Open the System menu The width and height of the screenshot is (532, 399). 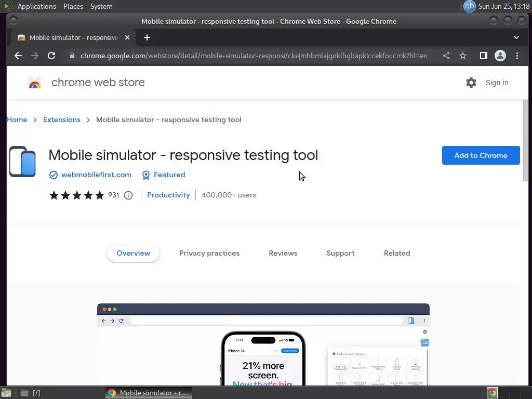(x=101, y=6)
